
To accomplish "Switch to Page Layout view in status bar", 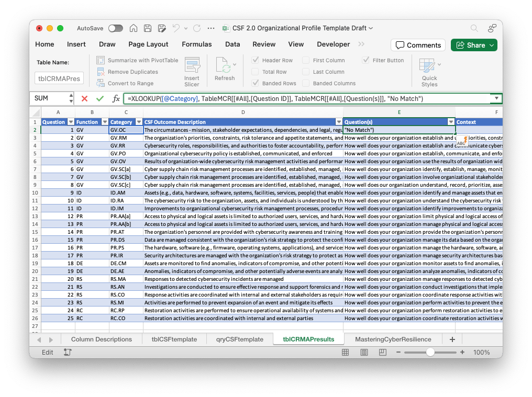I will tap(364, 353).
